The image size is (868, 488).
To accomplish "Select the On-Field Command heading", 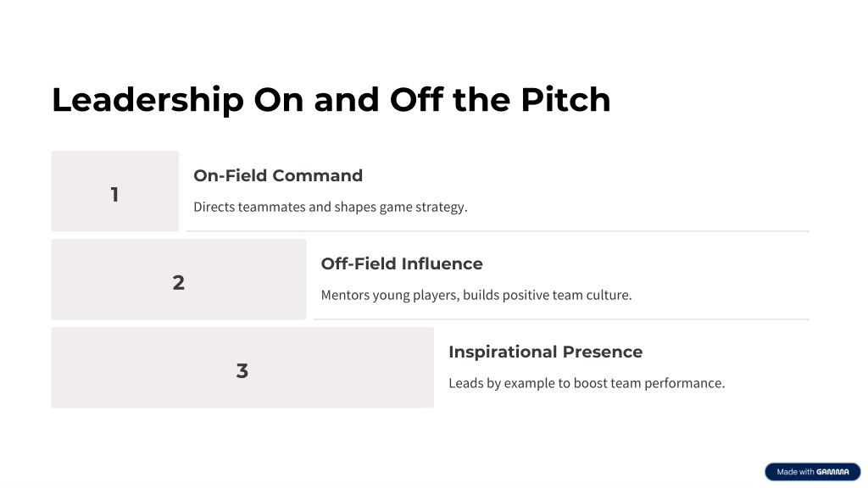I will tap(278, 175).
